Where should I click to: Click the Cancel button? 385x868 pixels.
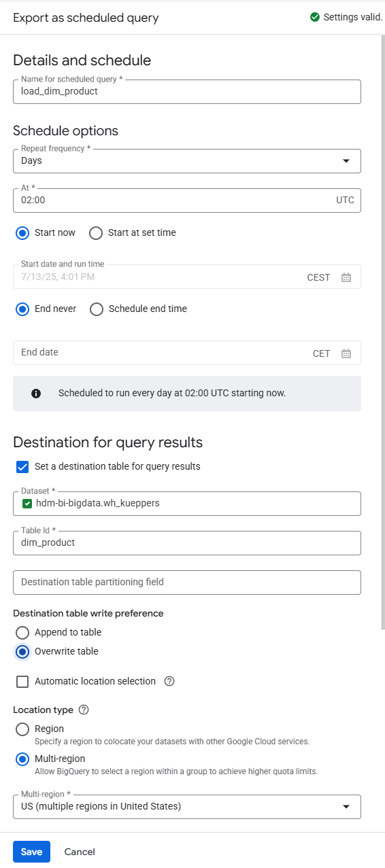click(80, 852)
